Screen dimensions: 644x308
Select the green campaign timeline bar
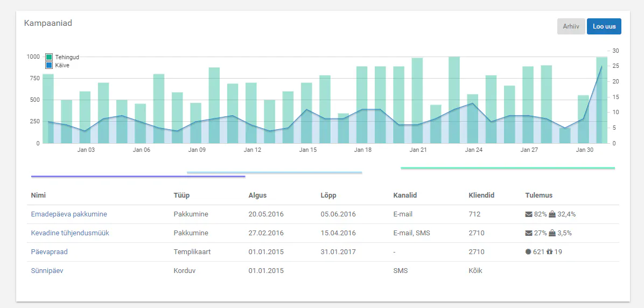tap(508, 168)
